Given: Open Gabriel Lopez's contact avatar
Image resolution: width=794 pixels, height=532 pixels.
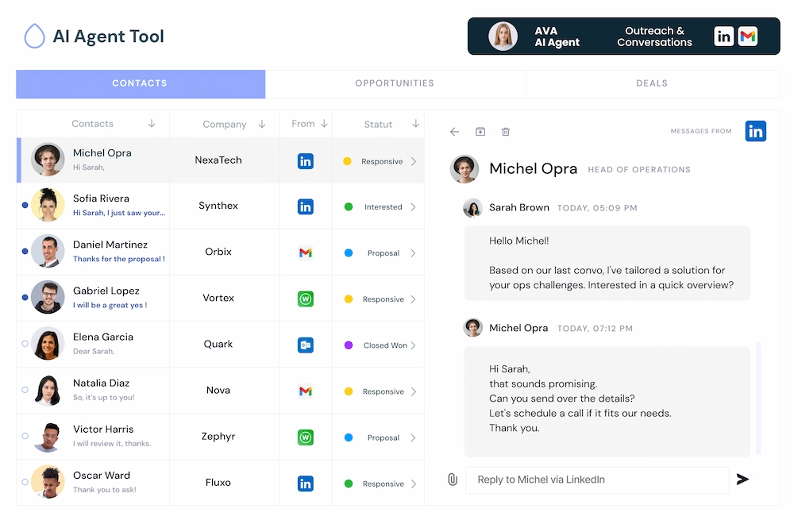Looking at the screenshot, I should point(48,297).
